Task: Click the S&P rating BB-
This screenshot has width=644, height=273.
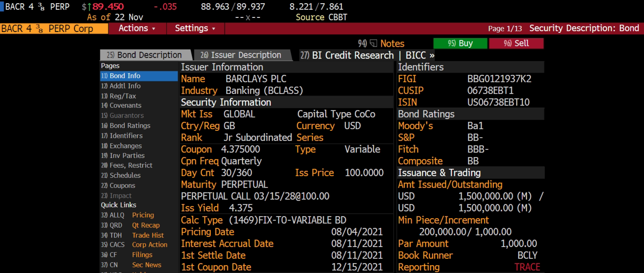Action: tap(475, 138)
